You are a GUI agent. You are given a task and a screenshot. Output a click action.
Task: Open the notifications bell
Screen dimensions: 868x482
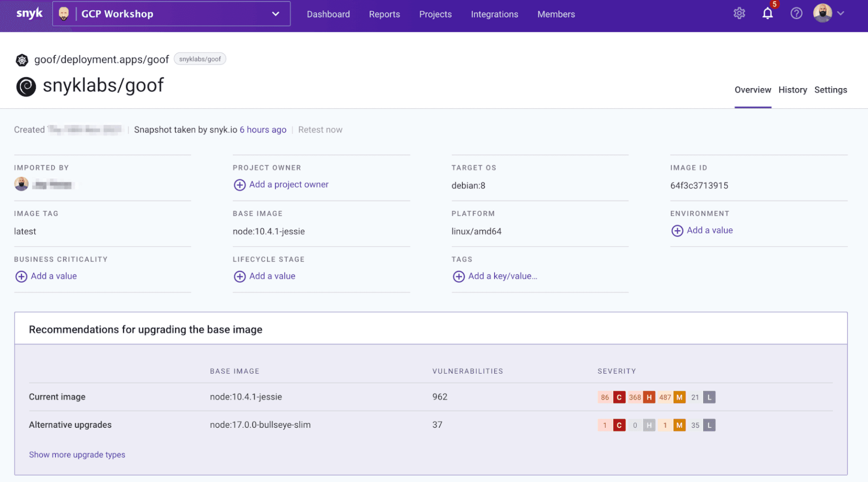768,14
